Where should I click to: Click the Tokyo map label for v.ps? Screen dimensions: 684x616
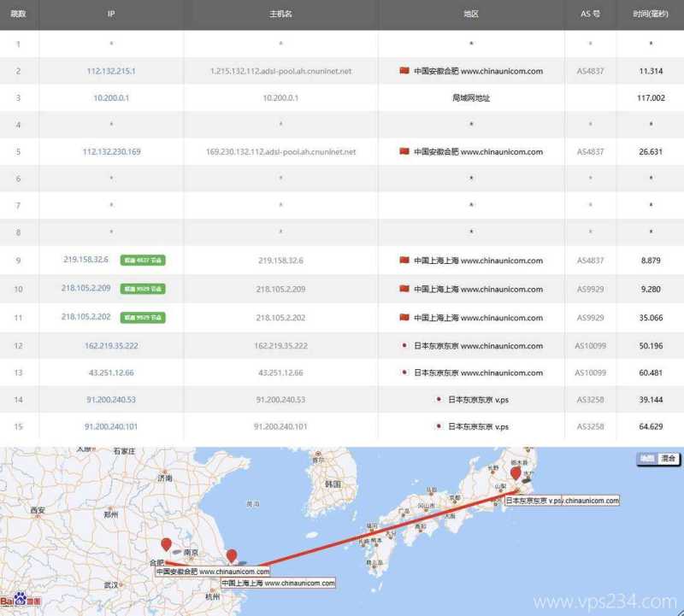562,500
